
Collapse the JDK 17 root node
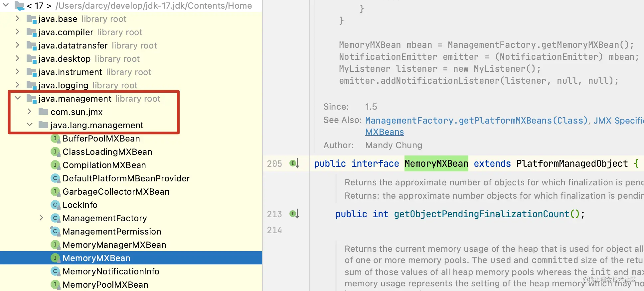6,5
